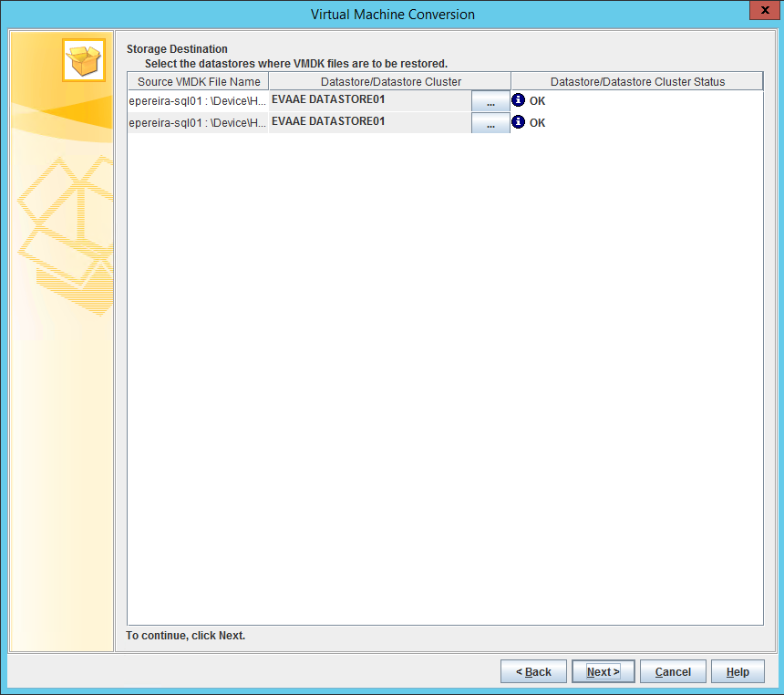Click the info icon in second row

coord(519,122)
